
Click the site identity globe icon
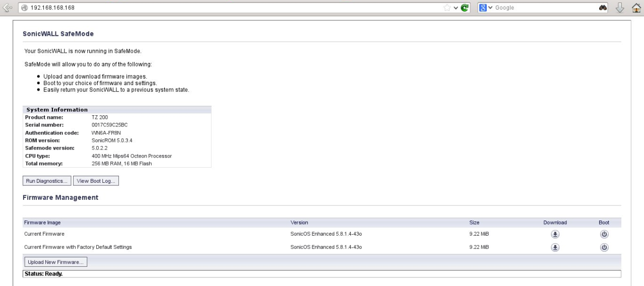tap(23, 8)
